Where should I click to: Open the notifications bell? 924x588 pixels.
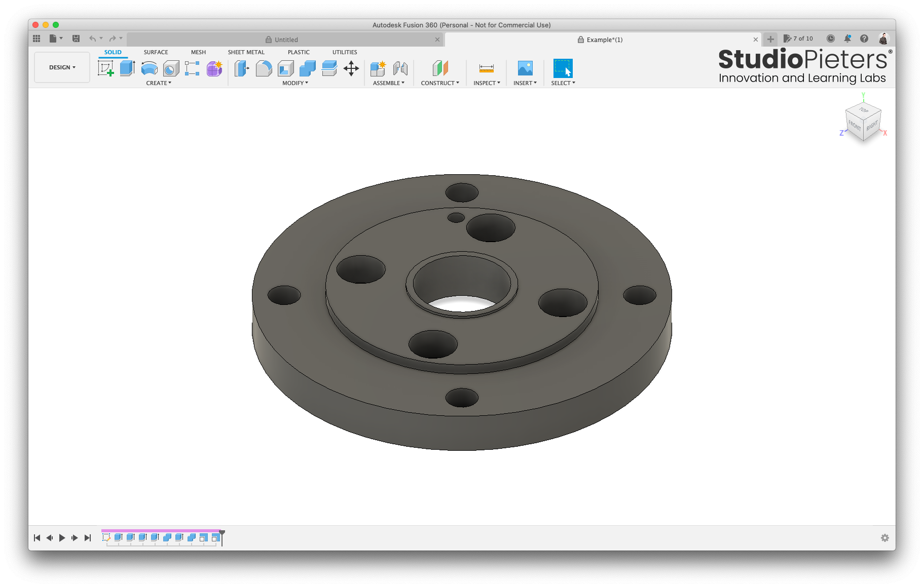847,38
